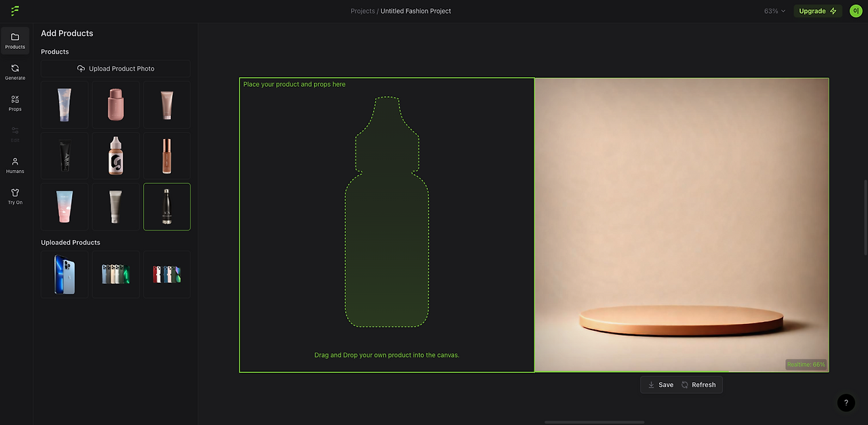Screen dimensions: 868x425
Task: Select the pink pump bottle product
Action: [x=116, y=105]
